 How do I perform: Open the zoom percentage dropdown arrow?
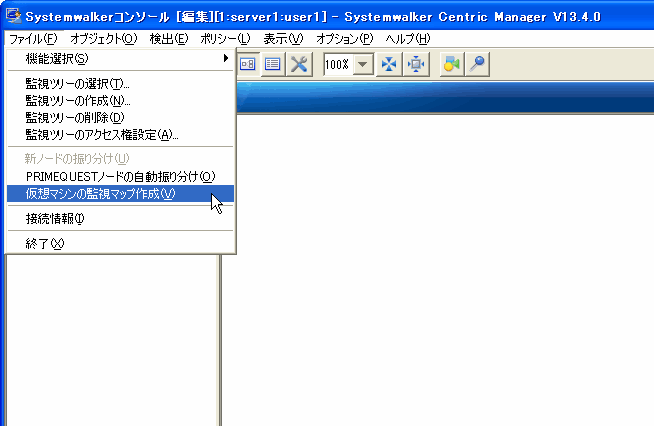click(363, 64)
